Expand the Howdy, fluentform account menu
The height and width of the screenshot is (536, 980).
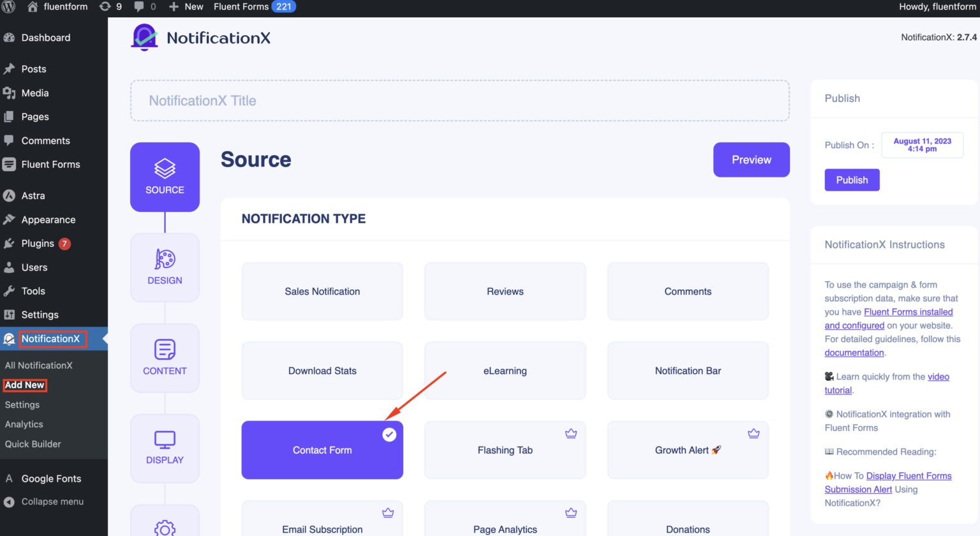click(x=937, y=7)
